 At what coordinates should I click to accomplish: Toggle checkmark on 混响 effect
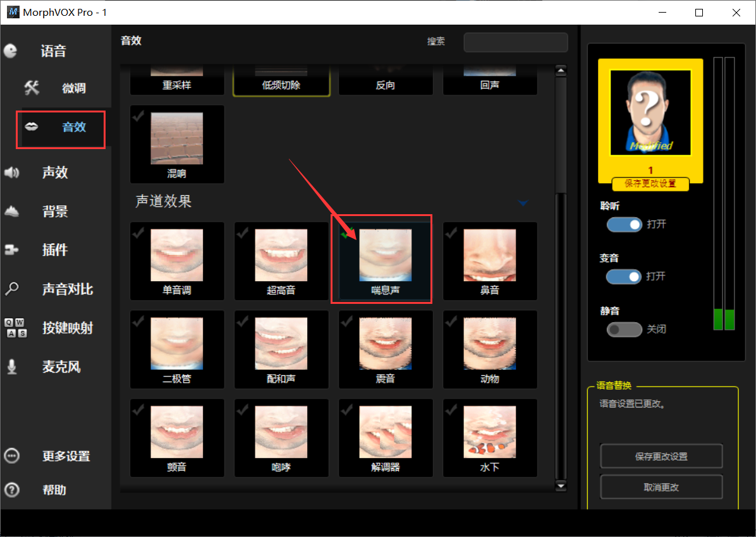(x=138, y=116)
